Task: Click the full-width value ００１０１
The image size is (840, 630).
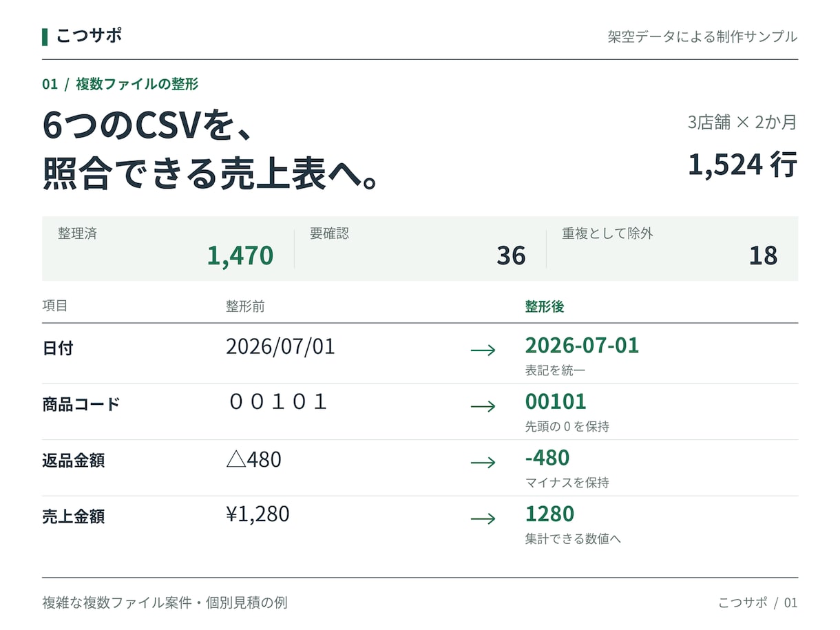Action: pos(277,402)
